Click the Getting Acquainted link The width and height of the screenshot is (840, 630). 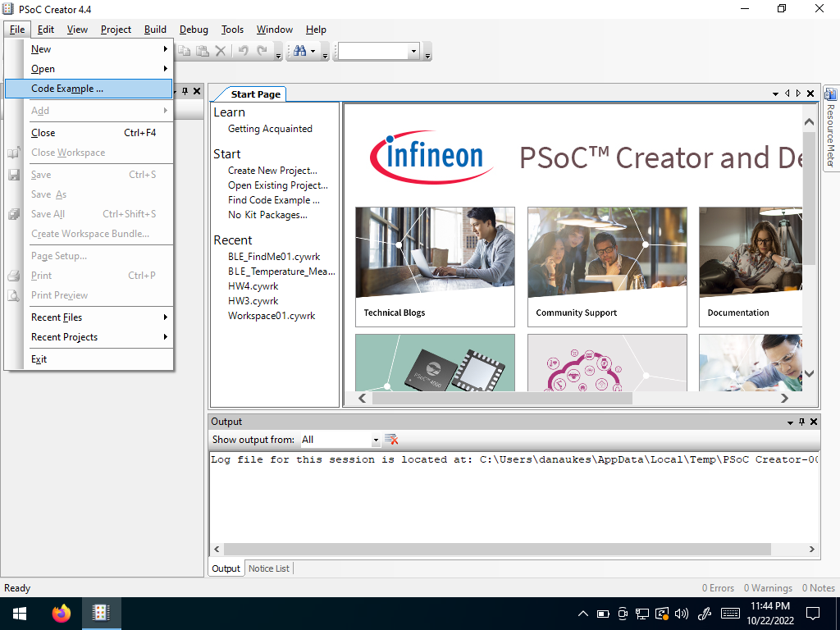click(270, 129)
